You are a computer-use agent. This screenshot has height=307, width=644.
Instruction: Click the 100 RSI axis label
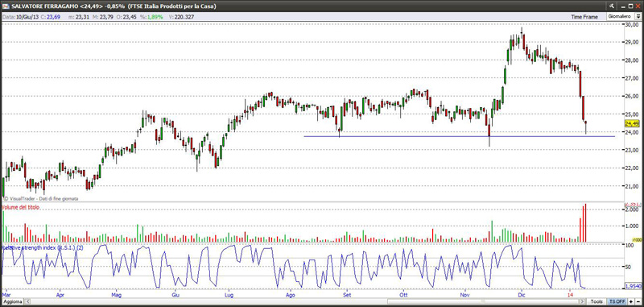pos(629,245)
